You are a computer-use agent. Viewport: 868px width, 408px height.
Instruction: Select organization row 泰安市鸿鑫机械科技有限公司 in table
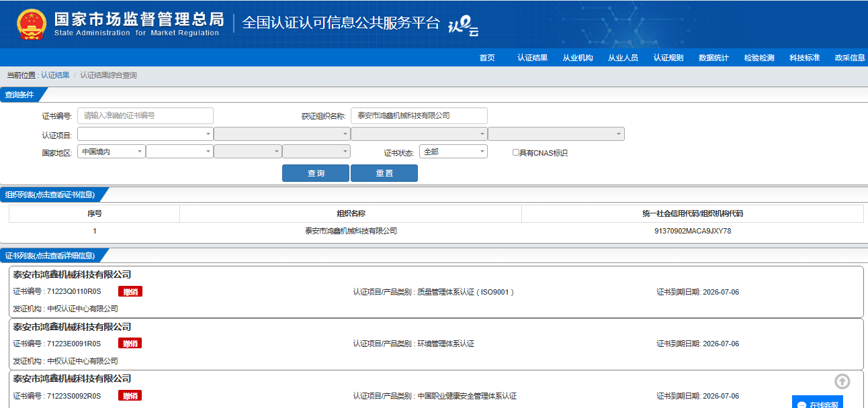(351, 231)
